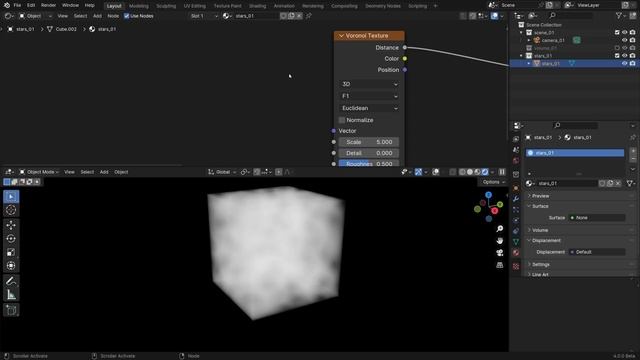Viewport: 640px width, 360px height.
Task: Expand the Volume panel in material properties
Action: (540, 230)
